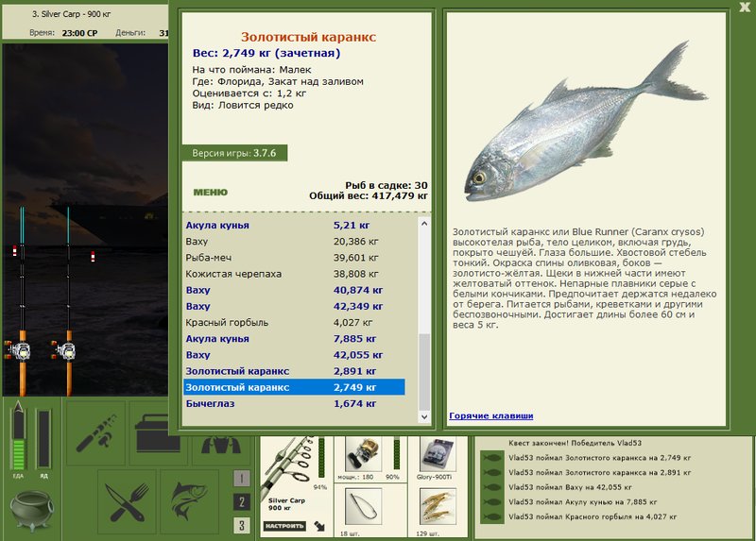Click the arrow beside НАСТРОИТЬ button
The width and height of the screenshot is (756, 541).
[319, 526]
